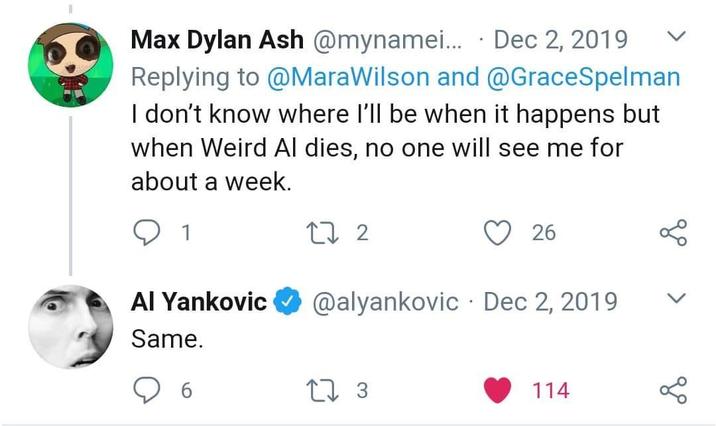Open the 'Same.' tweet text

click(x=167, y=338)
